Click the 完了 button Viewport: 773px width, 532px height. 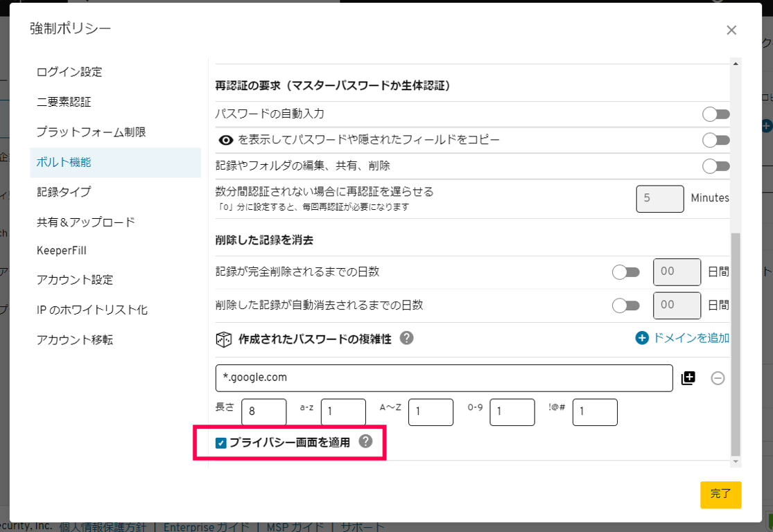pos(720,495)
